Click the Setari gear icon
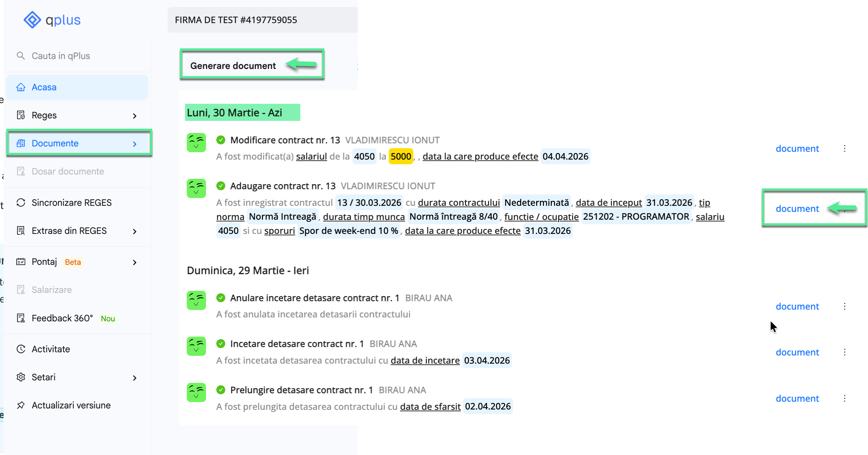The image size is (868, 455). pyautogui.click(x=21, y=377)
